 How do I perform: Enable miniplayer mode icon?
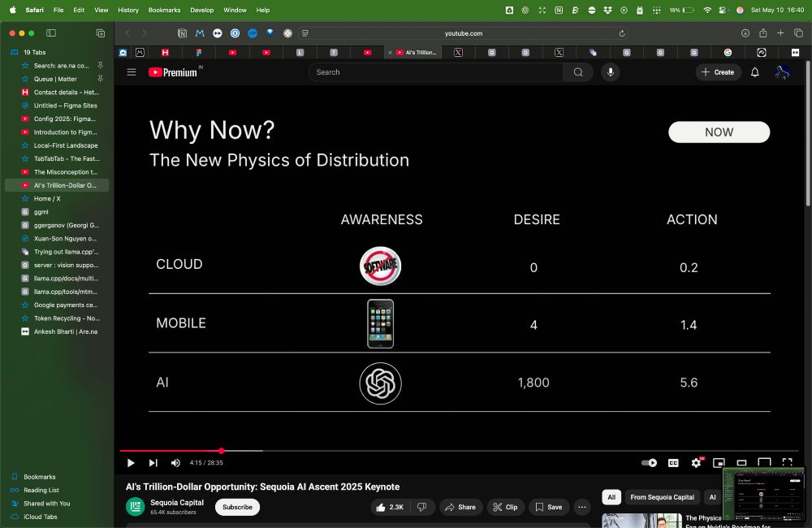click(719, 463)
